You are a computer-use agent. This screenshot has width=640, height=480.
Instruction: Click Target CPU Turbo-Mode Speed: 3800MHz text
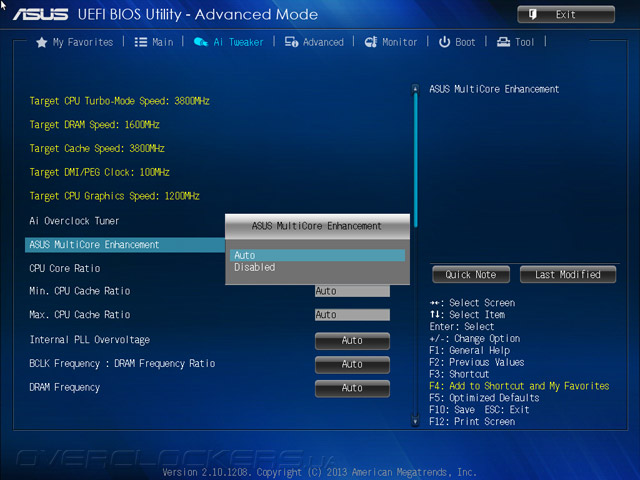pyautogui.click(x=120, y=101)
